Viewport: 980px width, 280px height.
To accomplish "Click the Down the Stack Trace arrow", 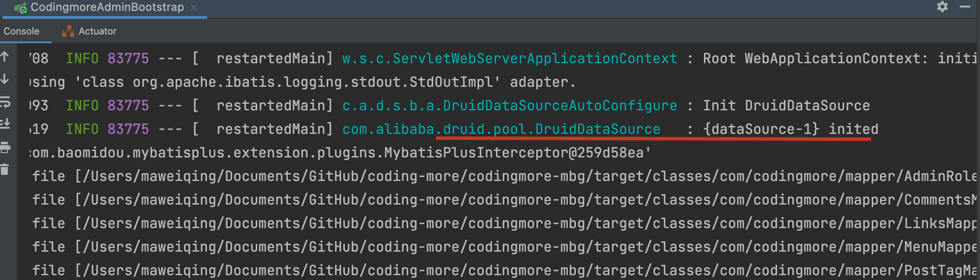I will [x=5, y=79].
